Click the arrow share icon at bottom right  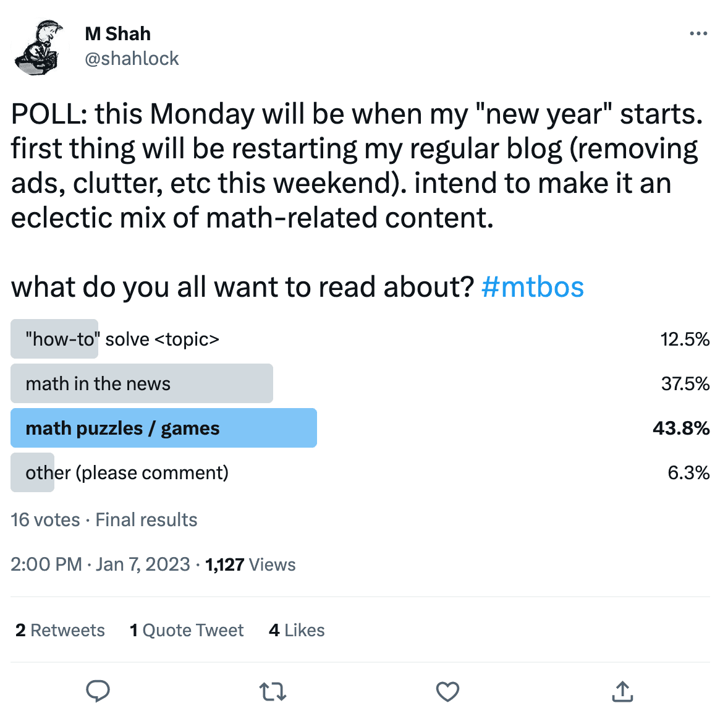pos(622,691)
